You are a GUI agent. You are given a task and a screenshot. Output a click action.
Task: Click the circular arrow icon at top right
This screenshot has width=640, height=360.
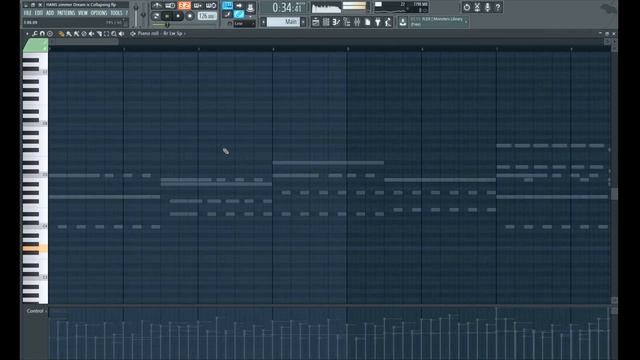467,7
